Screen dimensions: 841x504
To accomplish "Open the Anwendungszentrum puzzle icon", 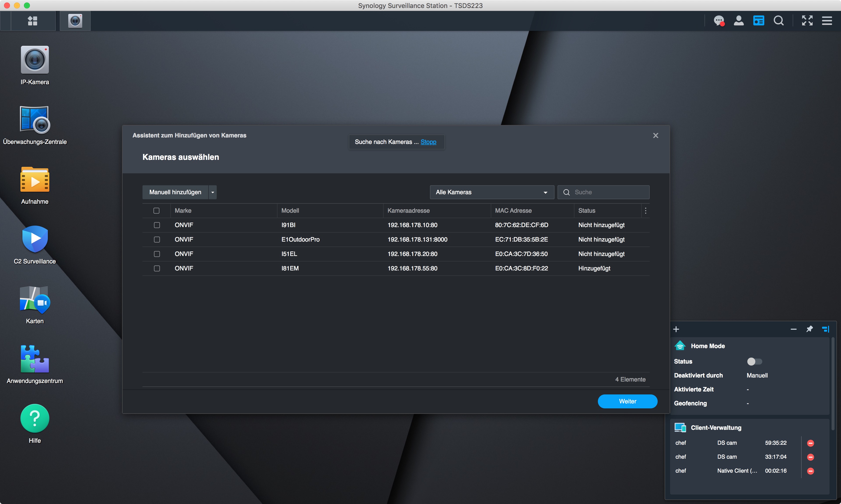I will pos(35,359).
